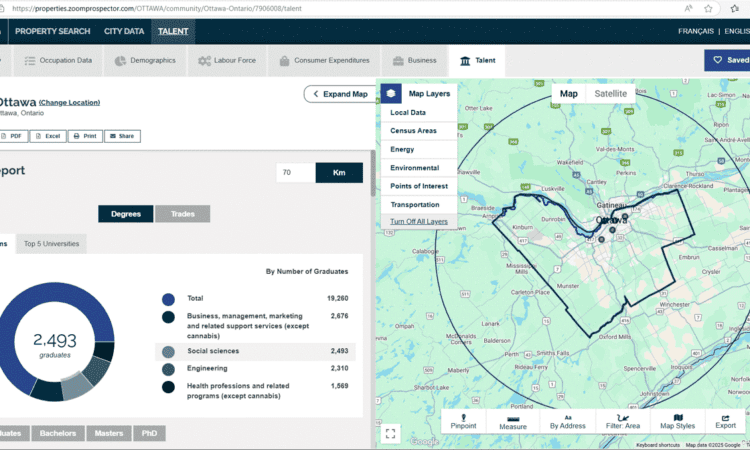Toggle fullscreen map view icon
The image size is (750, 450).
(x=390, y=433)
